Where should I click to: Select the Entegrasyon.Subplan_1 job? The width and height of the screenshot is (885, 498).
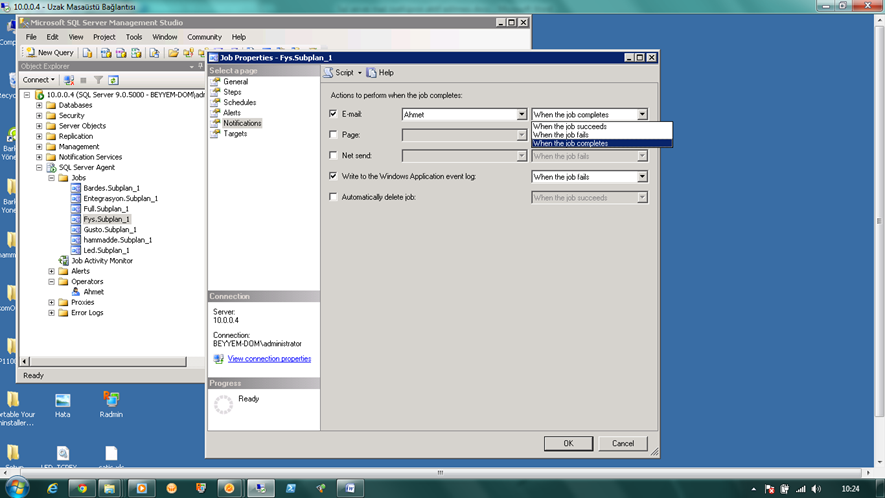click(120, 199)
